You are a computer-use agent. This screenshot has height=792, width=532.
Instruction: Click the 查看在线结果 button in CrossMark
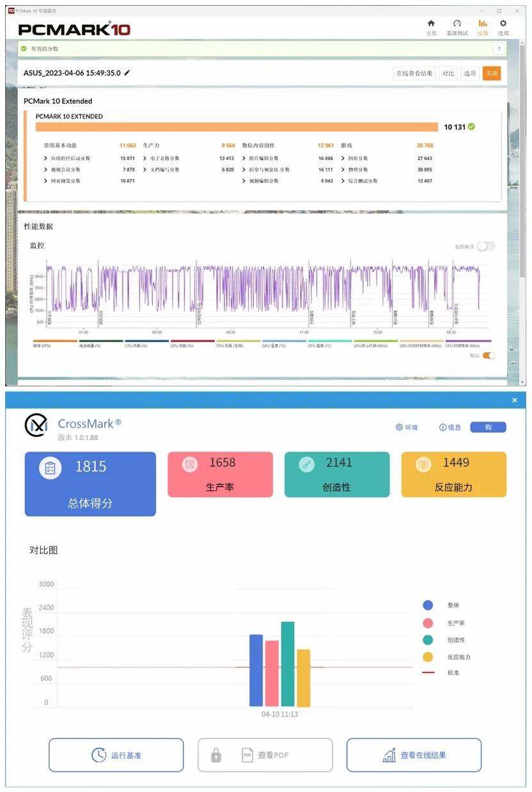(414, 756)
